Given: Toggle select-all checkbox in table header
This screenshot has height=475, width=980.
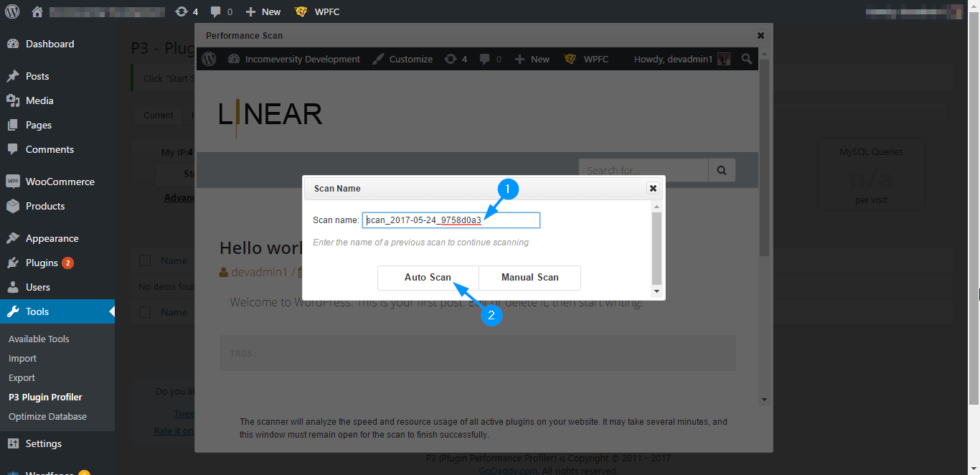Looking at the screenshot, I should tap(145, 260).
